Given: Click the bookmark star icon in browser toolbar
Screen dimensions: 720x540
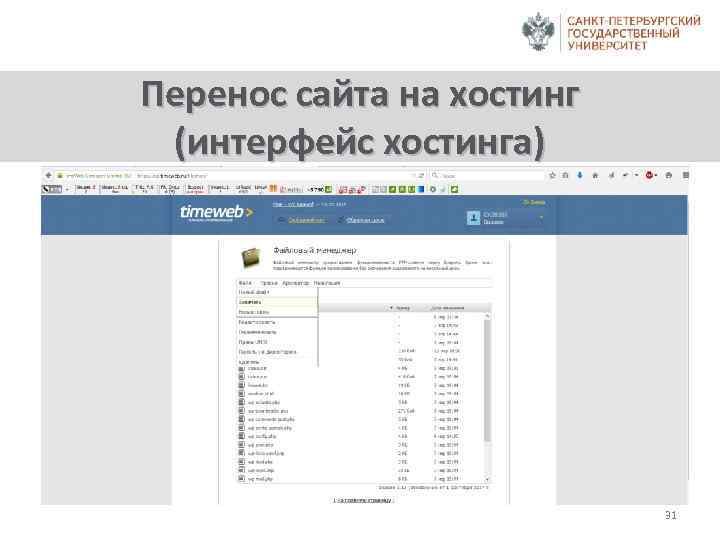Looking at the screenshot, I should (552, 175).
